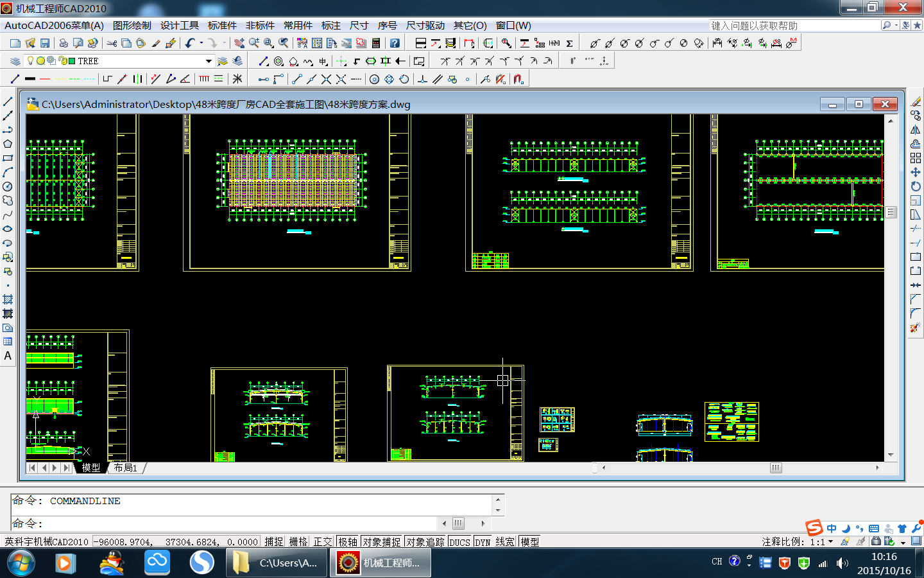
Task: Select the multiline Text tool 'A'
Action: (x=8, y=356)
